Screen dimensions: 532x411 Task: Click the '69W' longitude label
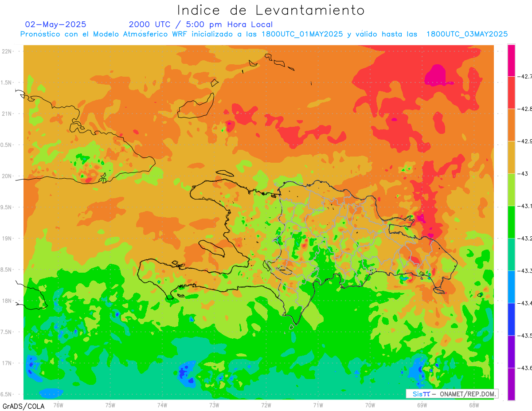pos(422,405)
